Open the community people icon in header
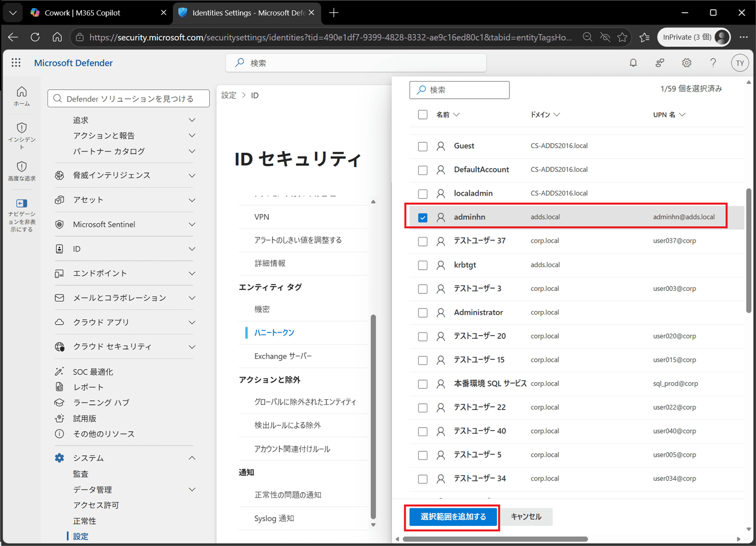This screenshot has width=756, height=546. (x=660, y=63)
